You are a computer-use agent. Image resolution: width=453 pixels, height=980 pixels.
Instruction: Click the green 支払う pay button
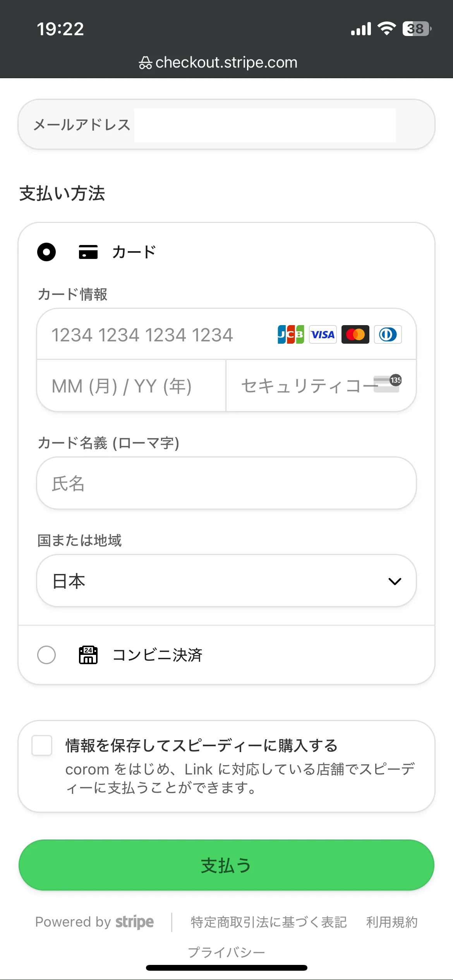(x=226, y=865)
